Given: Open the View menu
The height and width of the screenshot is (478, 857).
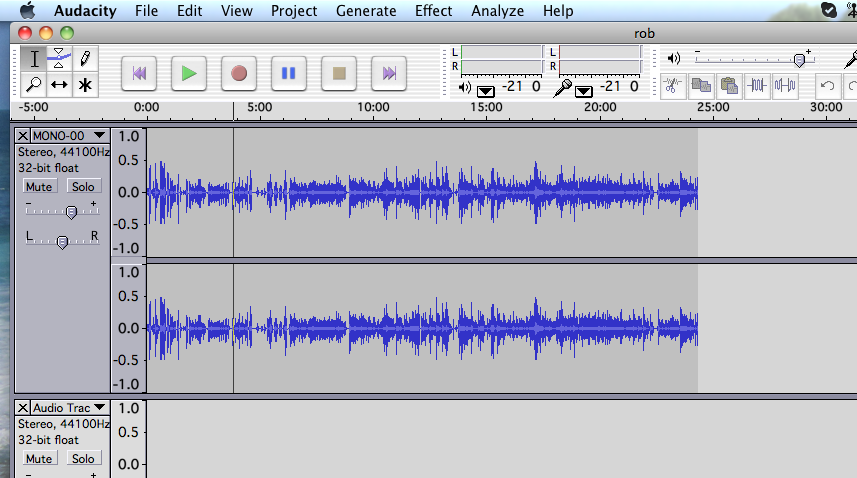Looking at the screenshot, I should (237, 10).
